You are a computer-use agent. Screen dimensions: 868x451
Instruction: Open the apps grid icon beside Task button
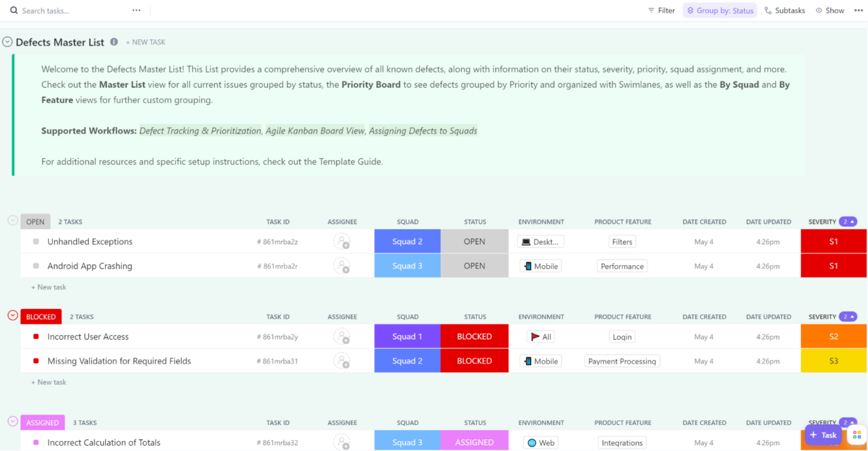pos(857,434)
